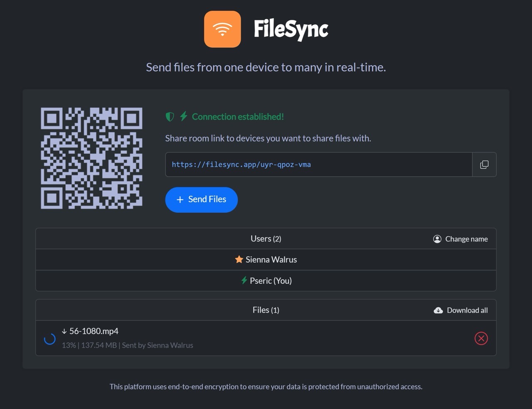The height and width of the screenshot is (409, 532).
Task: Click the orange FileSync wifi logo
Action: tap(222, 29)
